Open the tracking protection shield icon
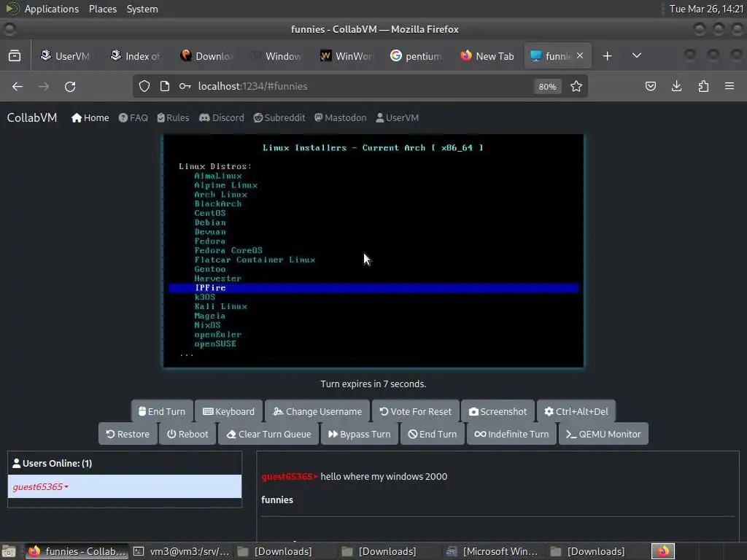This screenshot has width=747, height=560. click(144, 86)
